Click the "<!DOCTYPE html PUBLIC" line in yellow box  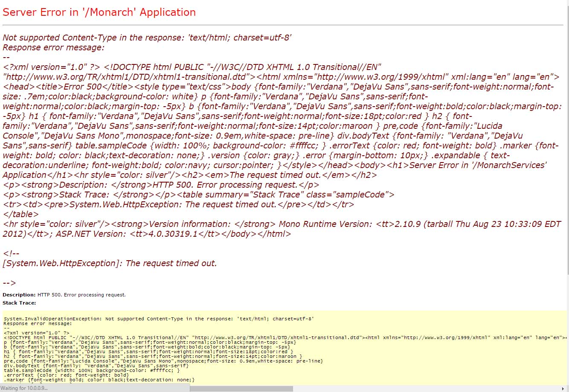tap(284, 337)
